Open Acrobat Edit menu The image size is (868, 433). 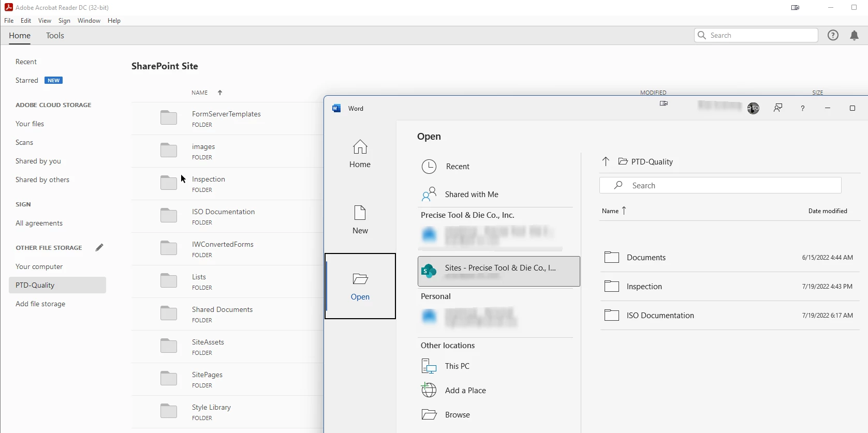tap(26, 21)
